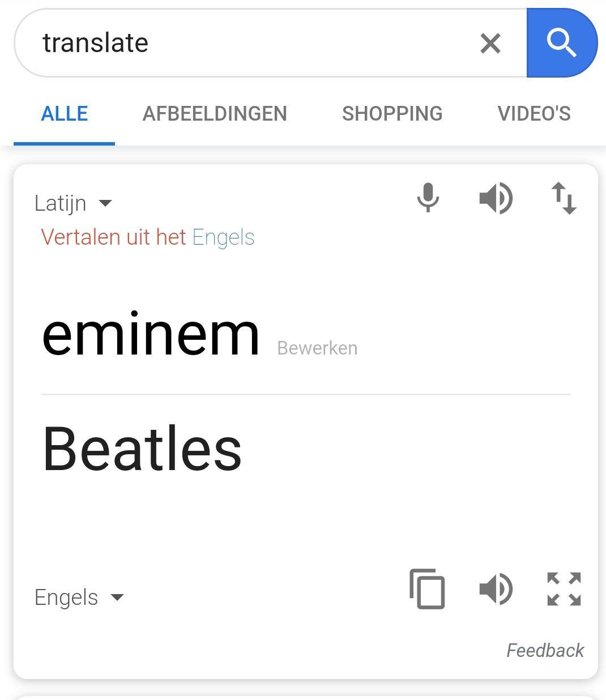The image size is (606, 700).
Task: Swap translation languages with the arrows icon
Action: point(564,198)
